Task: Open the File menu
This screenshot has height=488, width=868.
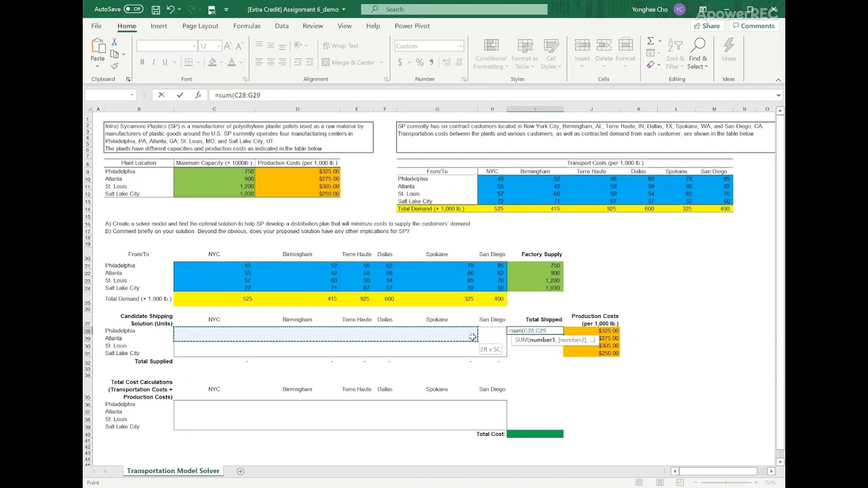Action: point(96,26)
